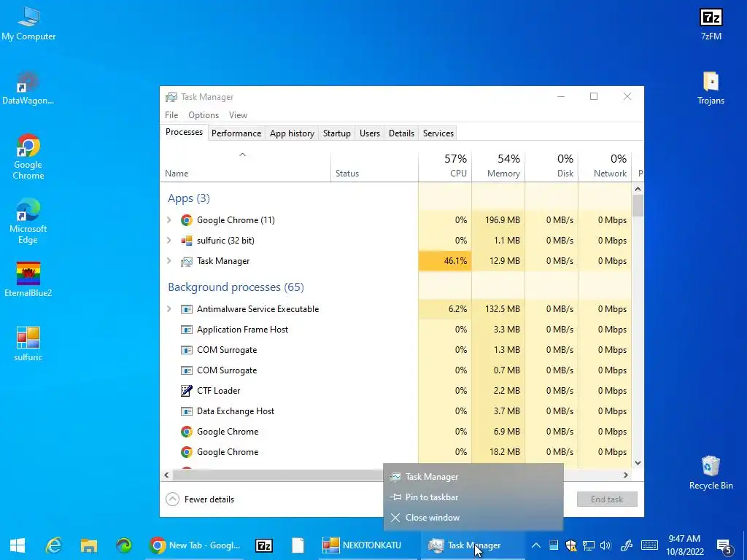This screenshot has height=560, width=747.
Task: Open Windows Security tray icon
Action: (x=570, y=545)
